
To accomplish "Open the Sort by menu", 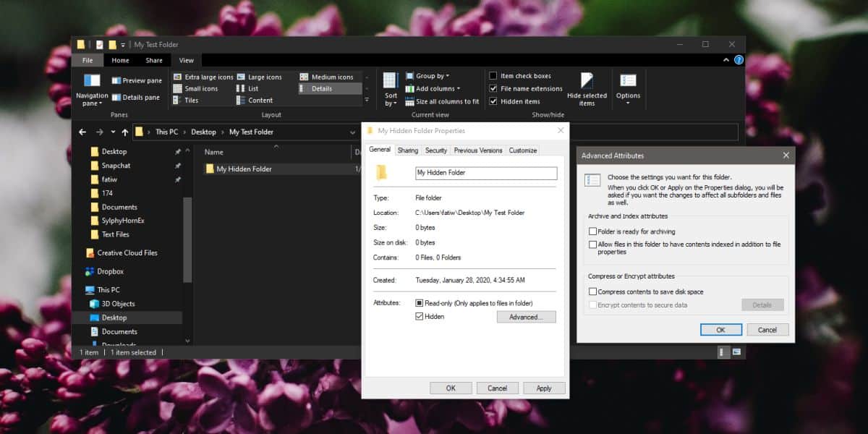I will tap(391, 90).
